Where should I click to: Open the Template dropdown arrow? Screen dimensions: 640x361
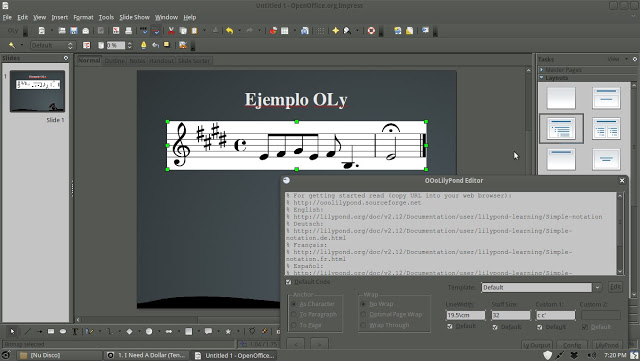point(598,287)
